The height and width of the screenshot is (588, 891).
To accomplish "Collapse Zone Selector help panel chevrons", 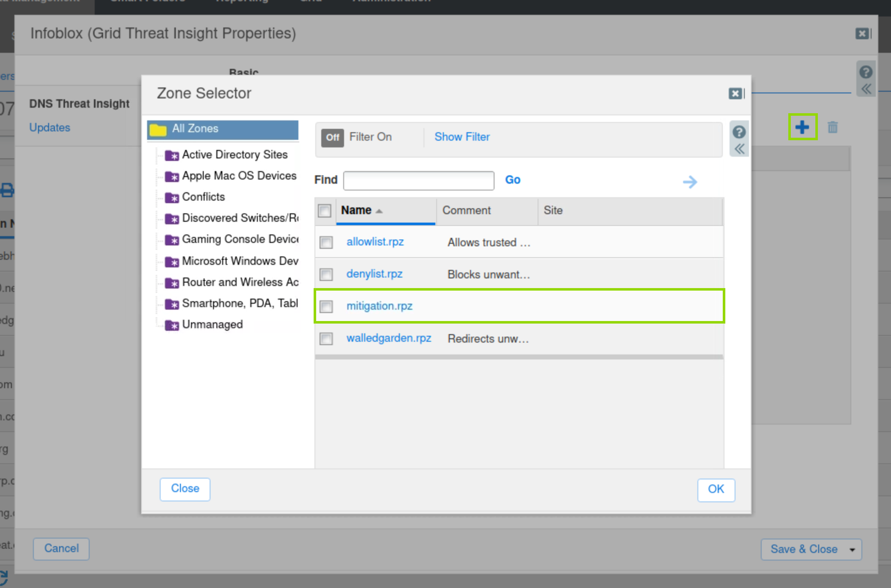I will pyautogui.click(x=739, y=149).
